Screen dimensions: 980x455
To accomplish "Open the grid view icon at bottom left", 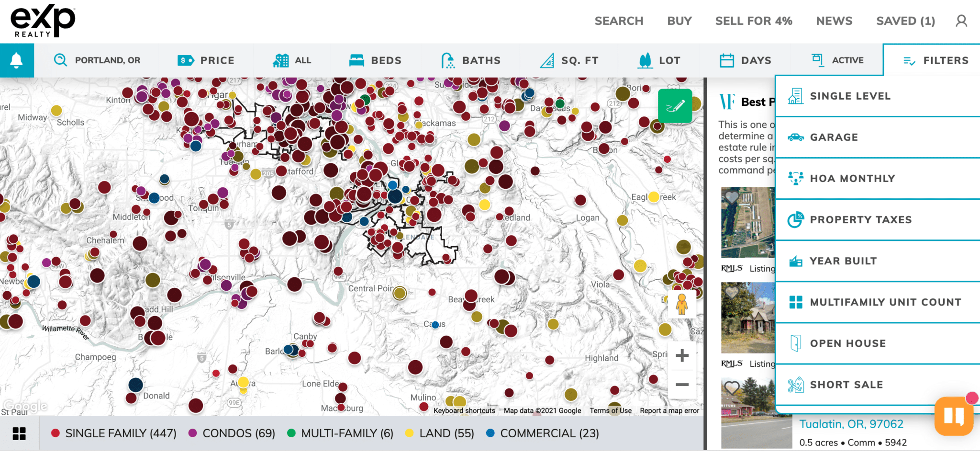I will click(19, 433).
